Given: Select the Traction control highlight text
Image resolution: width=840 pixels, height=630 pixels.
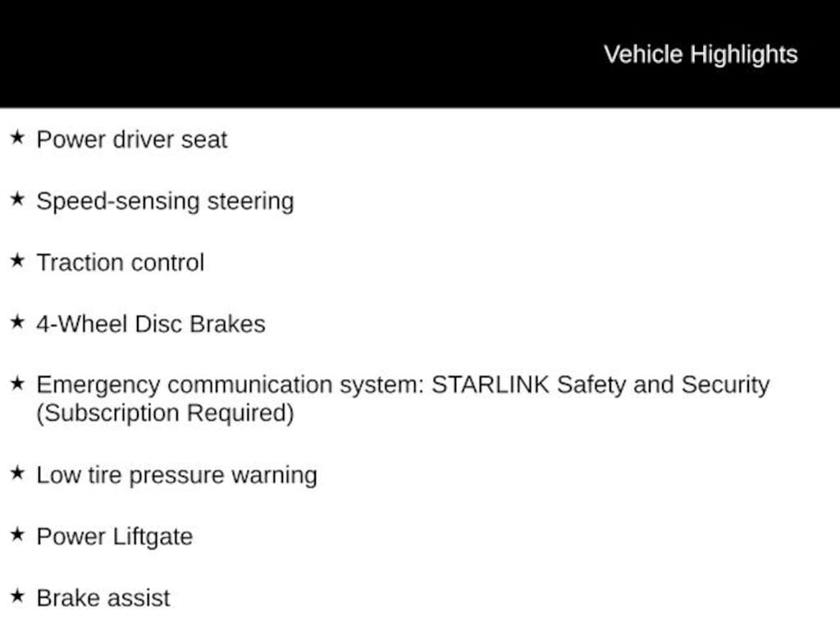Looking at the screenshot, I should click(120, 262).
